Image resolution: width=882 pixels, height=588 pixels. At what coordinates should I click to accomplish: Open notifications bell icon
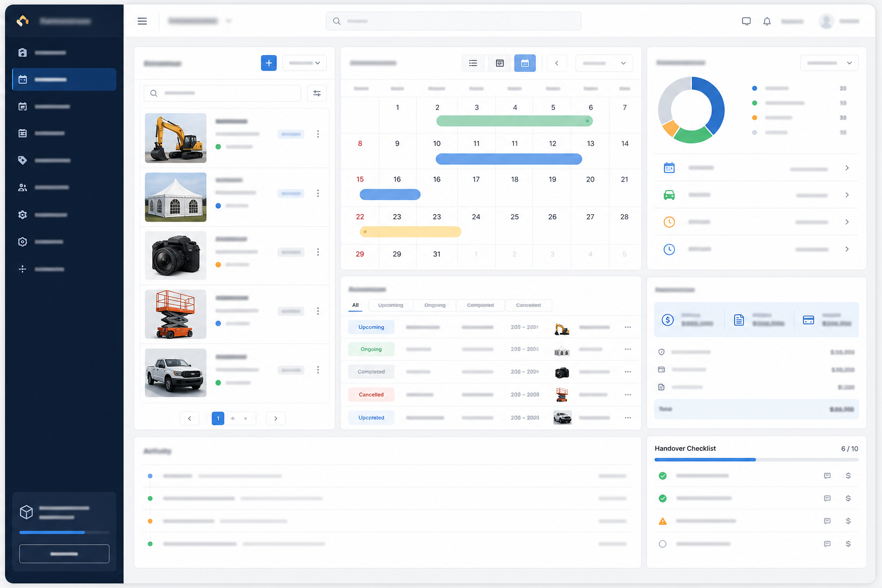767,21
